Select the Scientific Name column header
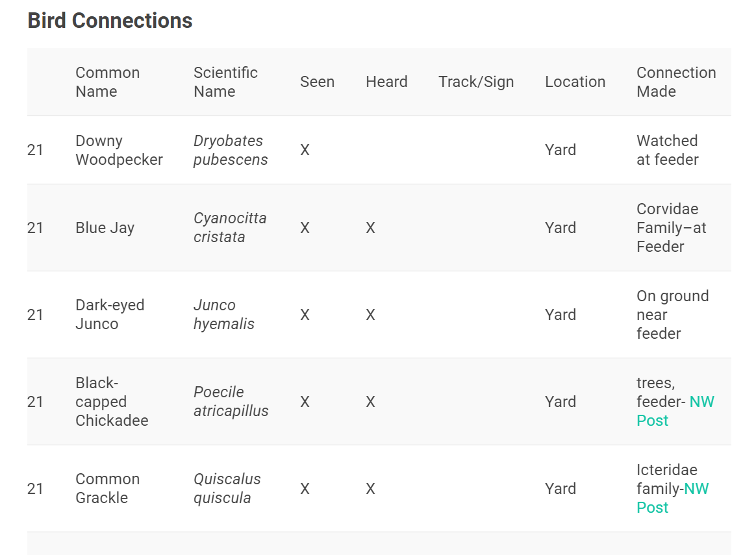Image resolution: width=756 pixels, height=555 pixels. 225,82
